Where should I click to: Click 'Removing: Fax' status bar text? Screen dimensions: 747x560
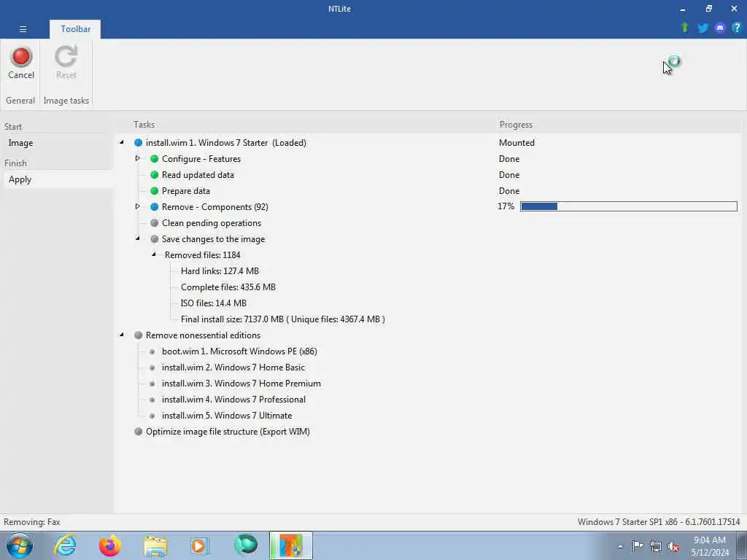tap(32, 522)
